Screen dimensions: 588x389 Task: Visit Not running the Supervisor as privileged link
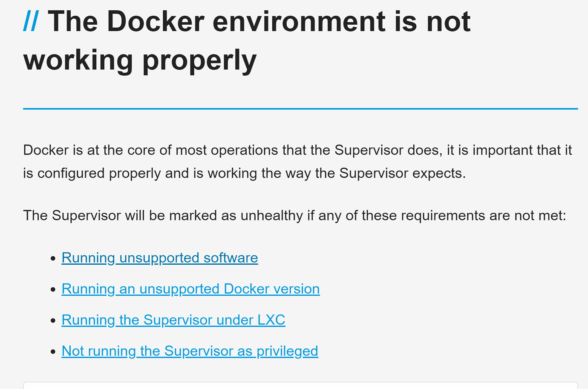190,351
